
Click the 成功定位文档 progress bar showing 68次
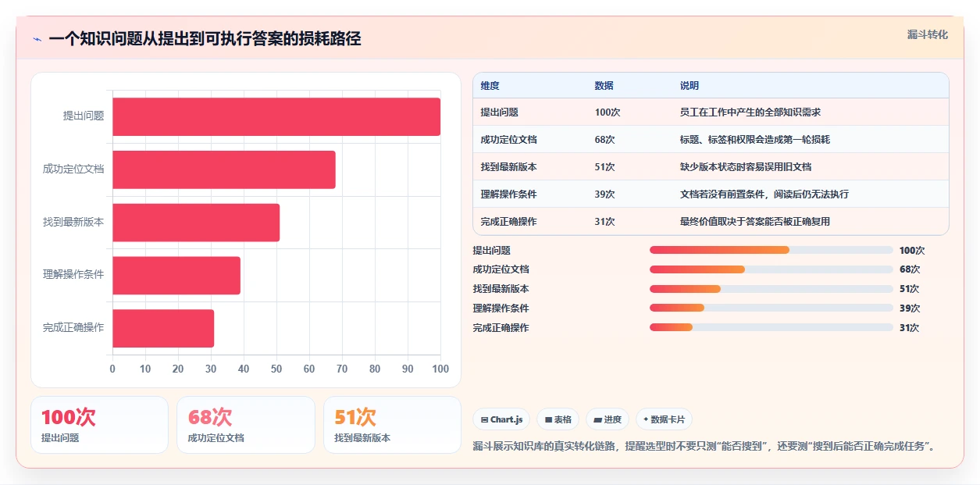pos(771,269)
